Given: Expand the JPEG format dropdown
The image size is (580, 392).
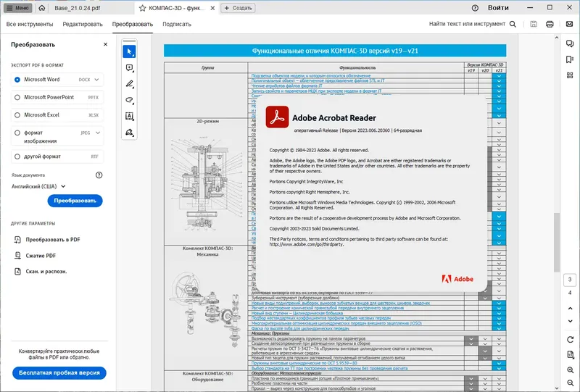Looking at the screenshot, I should pos(98,133).
